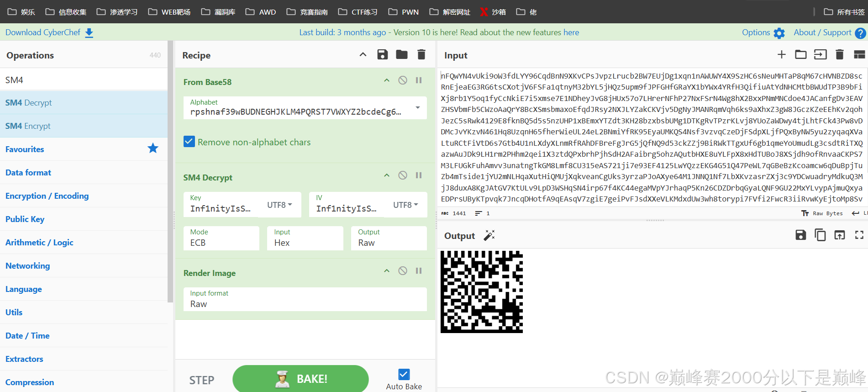Open a file as input
868x392 pixels.
coord(821,55)
